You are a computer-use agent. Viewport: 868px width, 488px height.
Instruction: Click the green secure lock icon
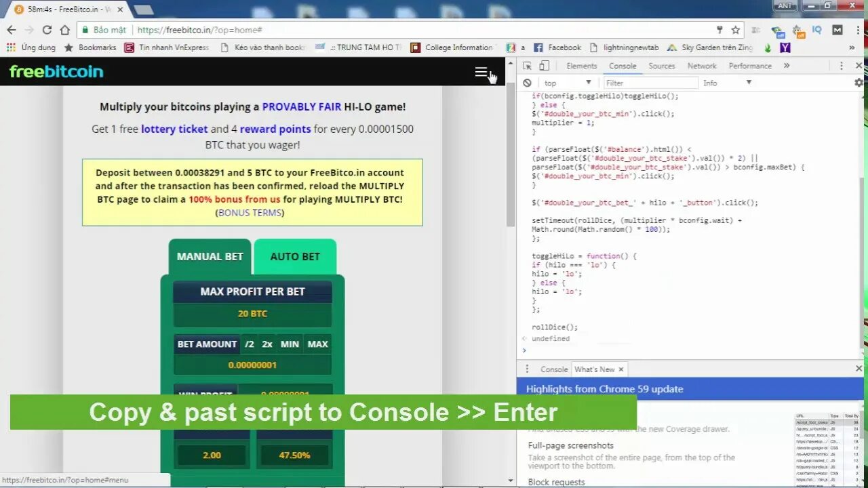point(85,30)
